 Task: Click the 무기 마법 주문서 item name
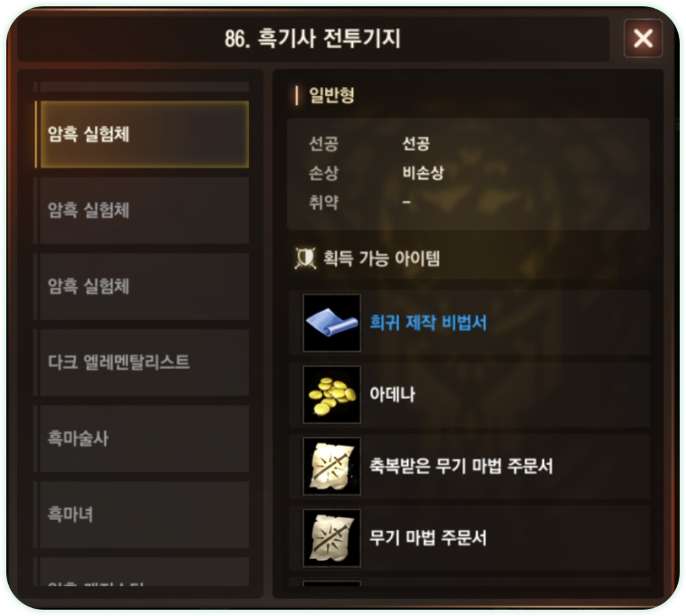point(428,538)
